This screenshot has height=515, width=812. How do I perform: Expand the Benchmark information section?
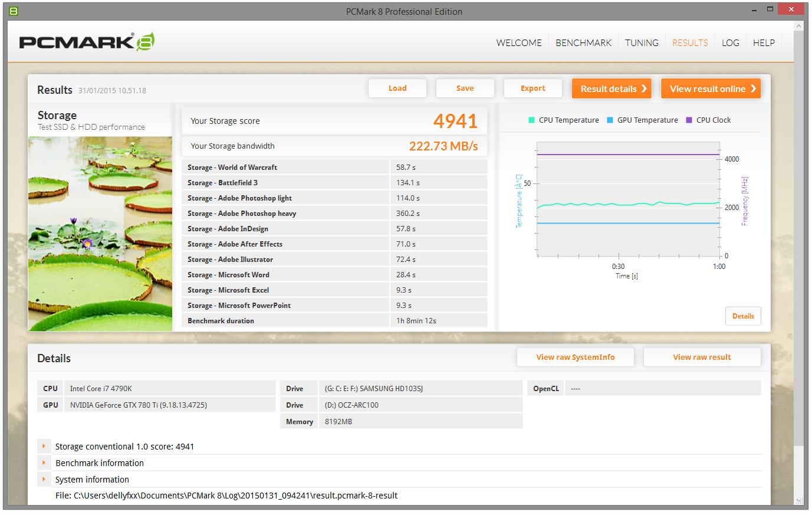pyautogui.click(x=44, y=463)
